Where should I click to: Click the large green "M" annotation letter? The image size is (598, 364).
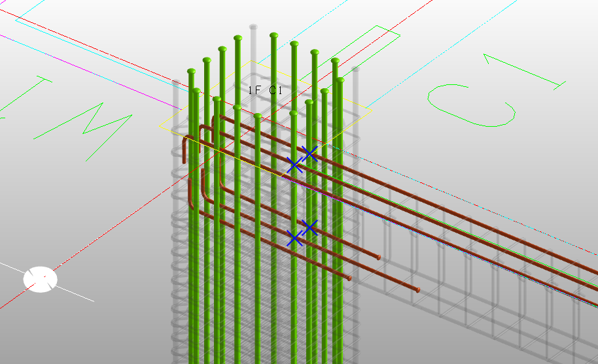(x=83, y=131)
